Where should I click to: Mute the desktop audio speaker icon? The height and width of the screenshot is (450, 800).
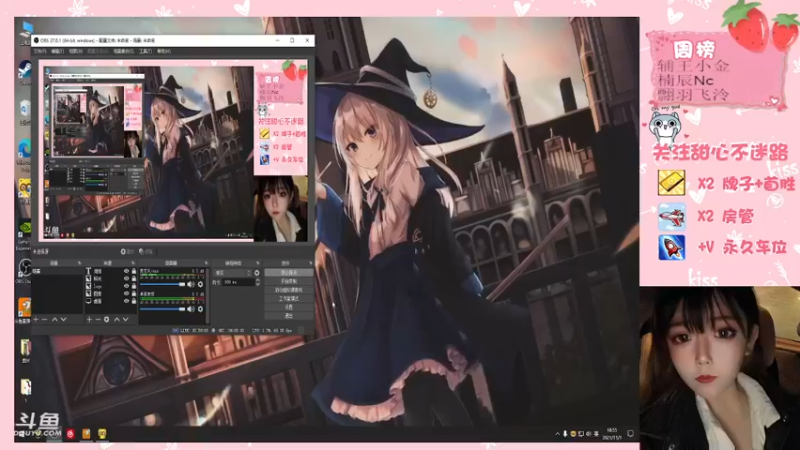coord(191,309)
